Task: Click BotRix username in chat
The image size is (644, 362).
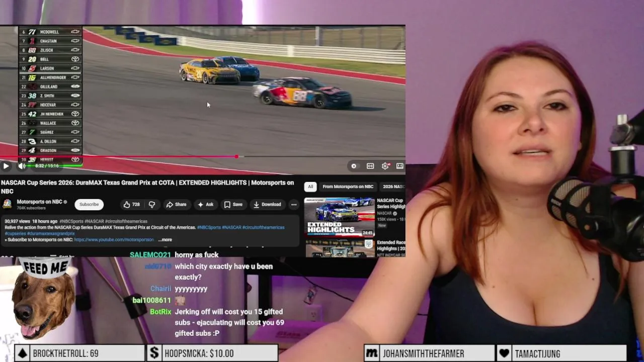Action: click(160, 312)
